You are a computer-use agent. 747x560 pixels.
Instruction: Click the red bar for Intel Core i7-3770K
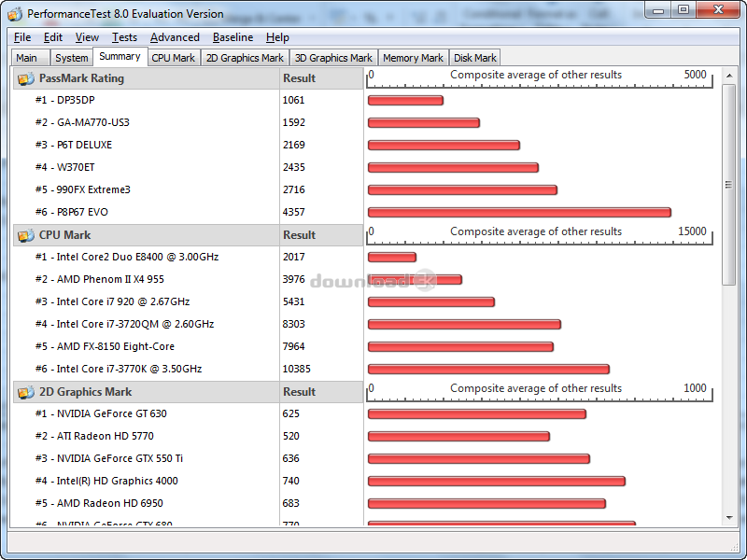tap(488, 369)
